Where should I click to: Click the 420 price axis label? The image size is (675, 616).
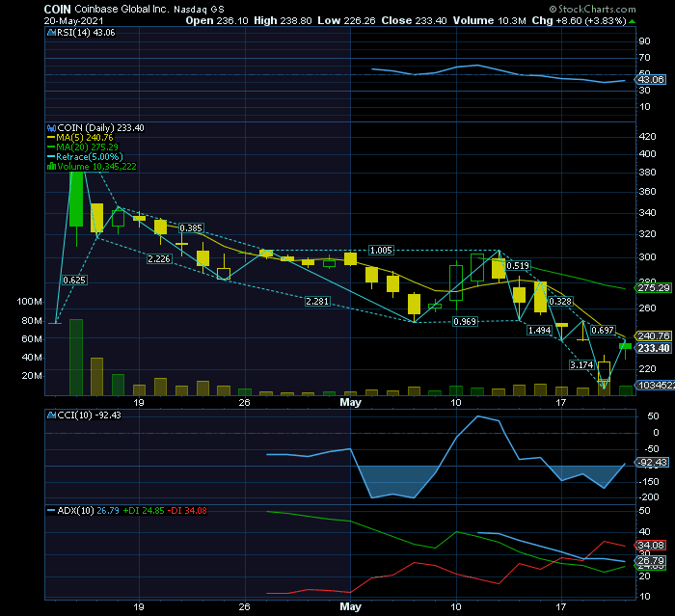pyautogui.click(x=648, y=137)
